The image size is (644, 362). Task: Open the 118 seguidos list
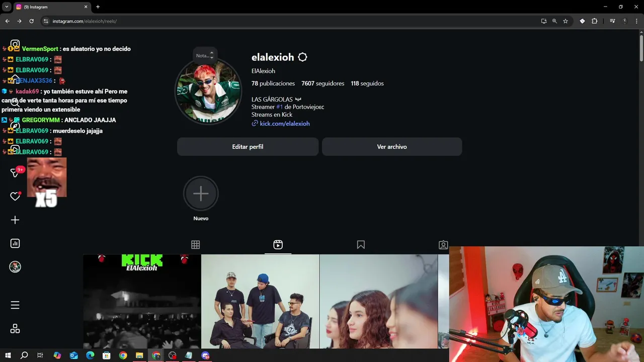[x=367, y=83]
